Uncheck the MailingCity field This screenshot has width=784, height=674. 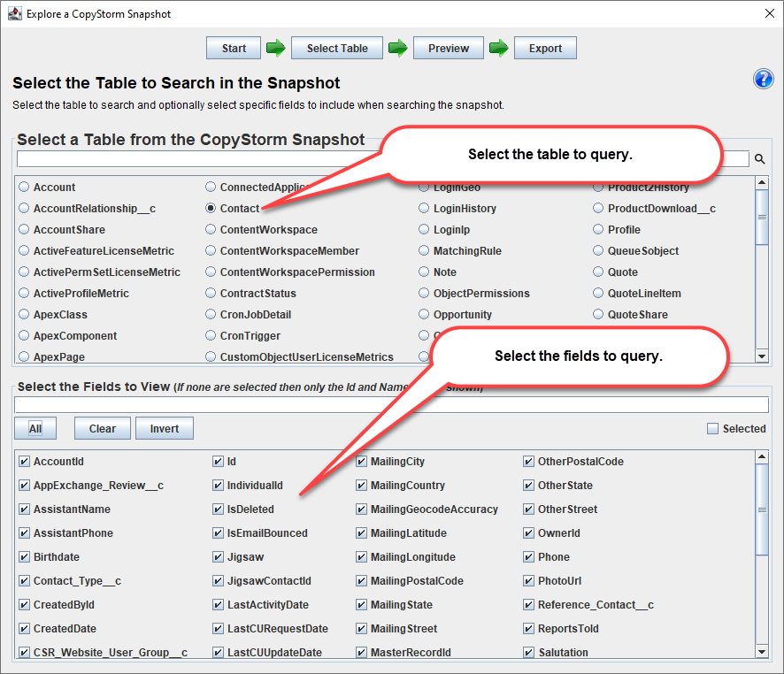click(x=362, y=461)
